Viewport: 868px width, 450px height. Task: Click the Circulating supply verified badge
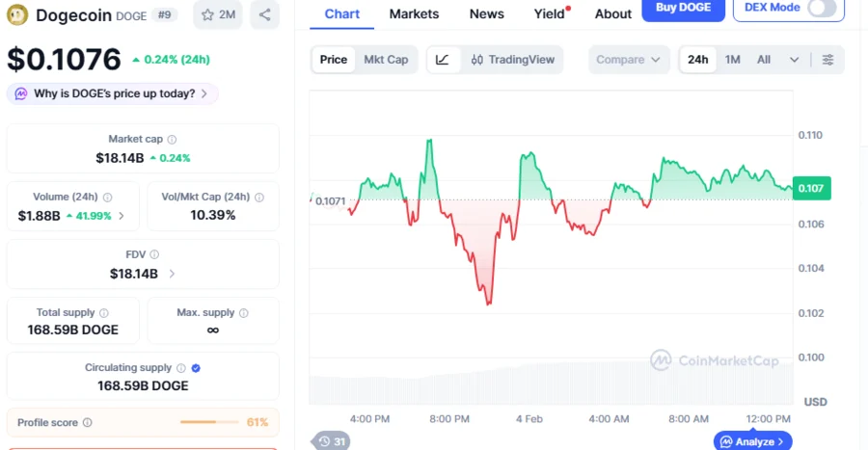(196, 368)
